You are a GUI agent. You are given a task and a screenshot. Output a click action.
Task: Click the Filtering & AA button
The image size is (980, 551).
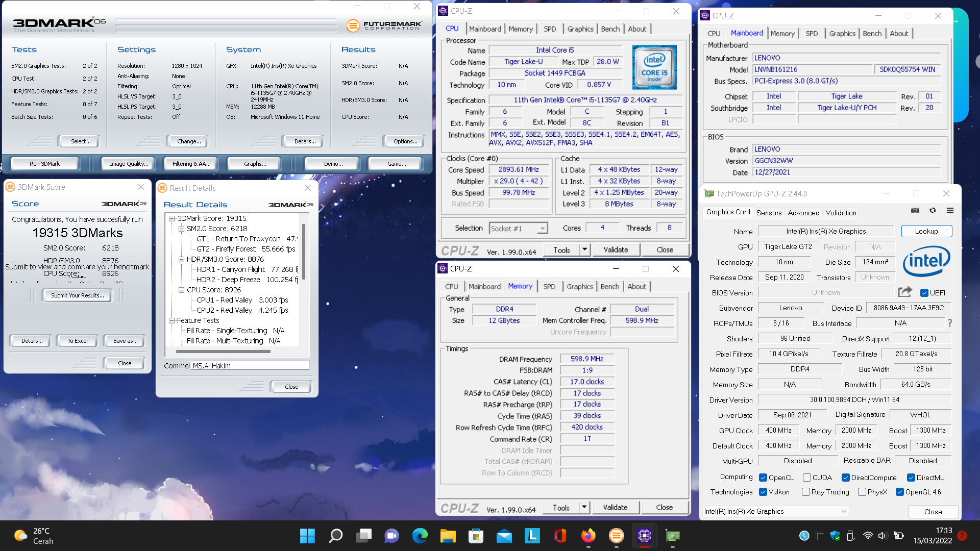point(191,164)
